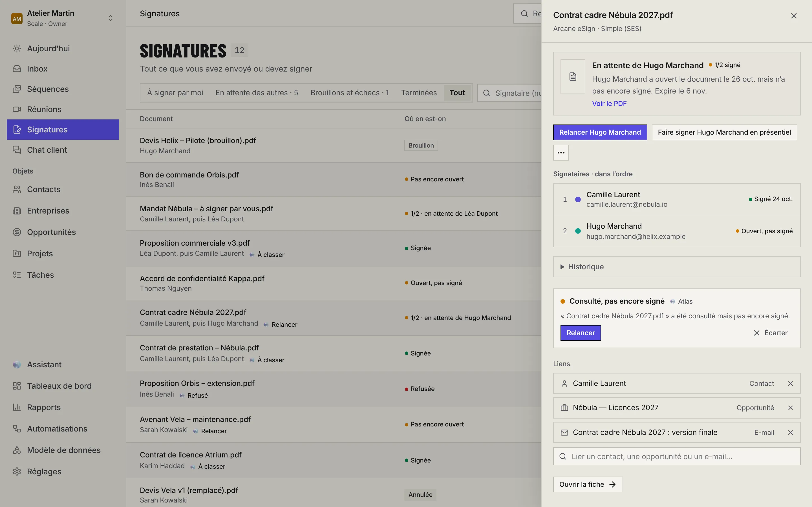Open the three-dots more actions menu

561,153
